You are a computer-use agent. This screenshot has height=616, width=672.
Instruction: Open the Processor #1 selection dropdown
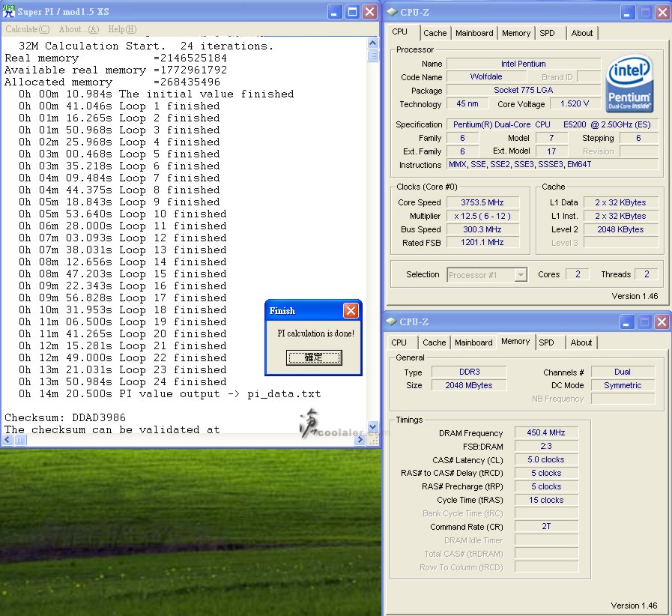(487, 275)
